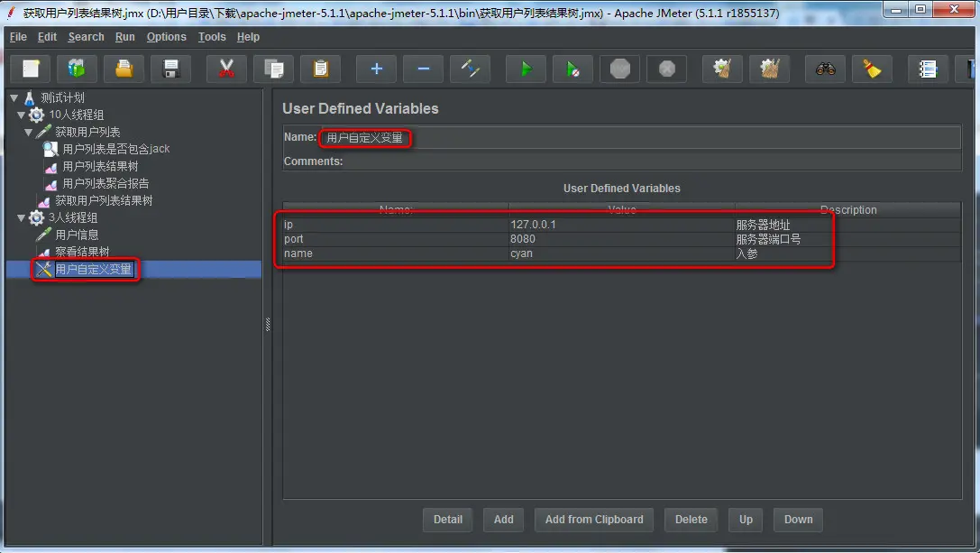Click the description cell '入参'
The width and height of the screenshot is (980, 553).
click(x=848, y=253)
